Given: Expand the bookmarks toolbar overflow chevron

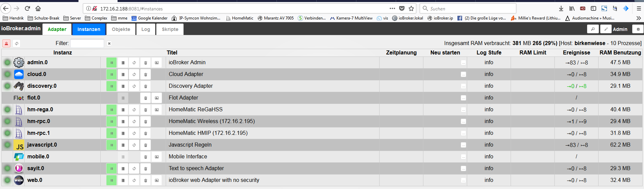Looking at the screenshot, I should [x=638, y=18].
